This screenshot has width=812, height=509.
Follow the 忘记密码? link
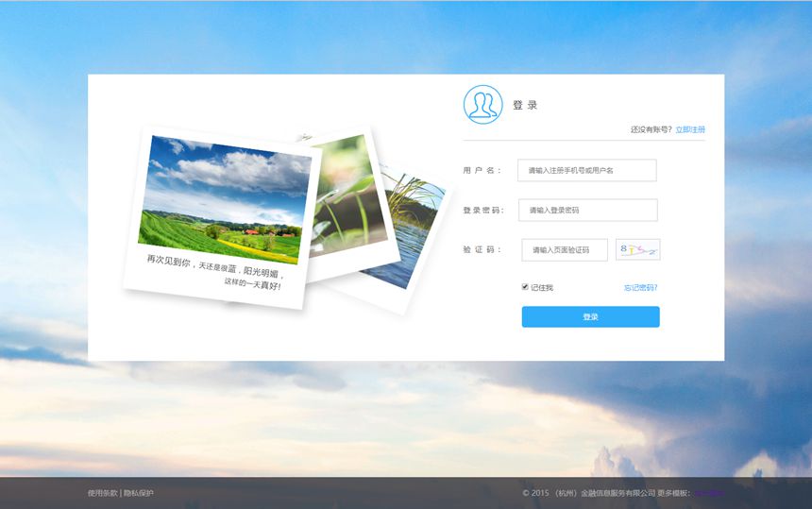point(640,288)
